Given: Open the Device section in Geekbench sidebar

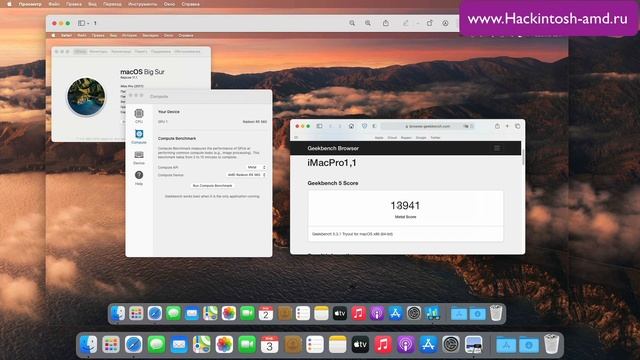Looking at the screenshot, I should 139,158.
